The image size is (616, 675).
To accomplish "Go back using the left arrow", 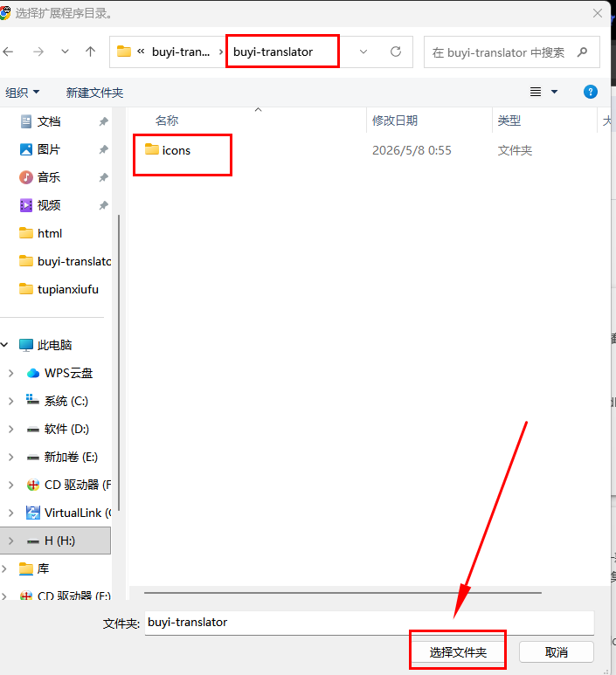I will pyautogui.click(x=8, y=52).
